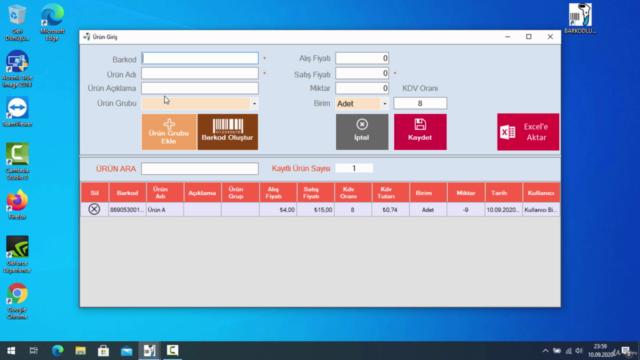Focus the Ürün Adı input field
640x360 pixels.
pyautogui.click(x=200, y=73)
